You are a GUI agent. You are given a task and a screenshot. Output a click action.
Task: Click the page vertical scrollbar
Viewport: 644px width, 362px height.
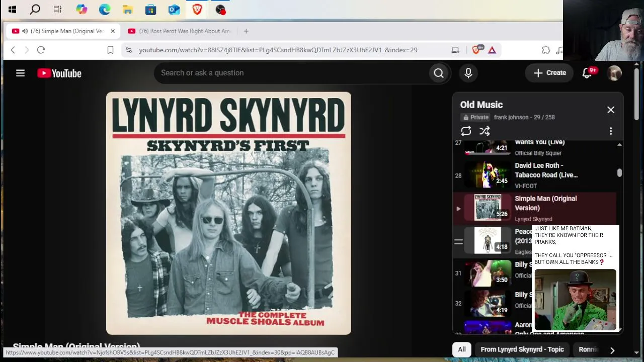(x=636, y=95)
